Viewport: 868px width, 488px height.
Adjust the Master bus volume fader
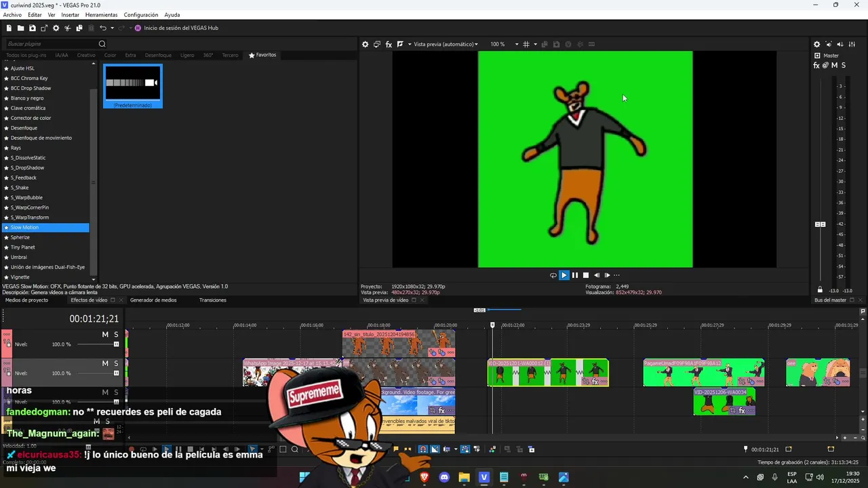(820, 224)
